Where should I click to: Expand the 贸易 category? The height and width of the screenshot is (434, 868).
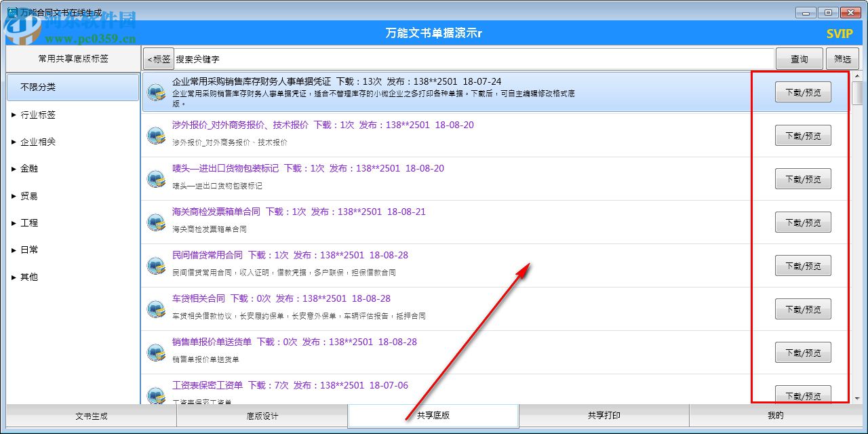(x=28, y=195)
